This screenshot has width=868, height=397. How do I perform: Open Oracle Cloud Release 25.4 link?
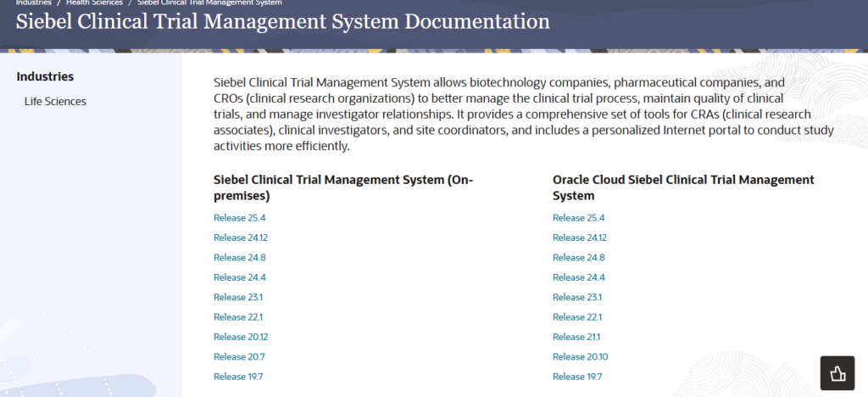[x=578, y=218]
